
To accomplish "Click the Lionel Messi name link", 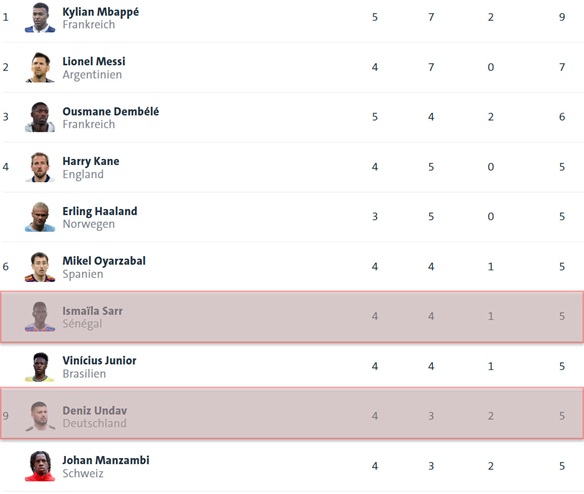I will pos(94,61).
